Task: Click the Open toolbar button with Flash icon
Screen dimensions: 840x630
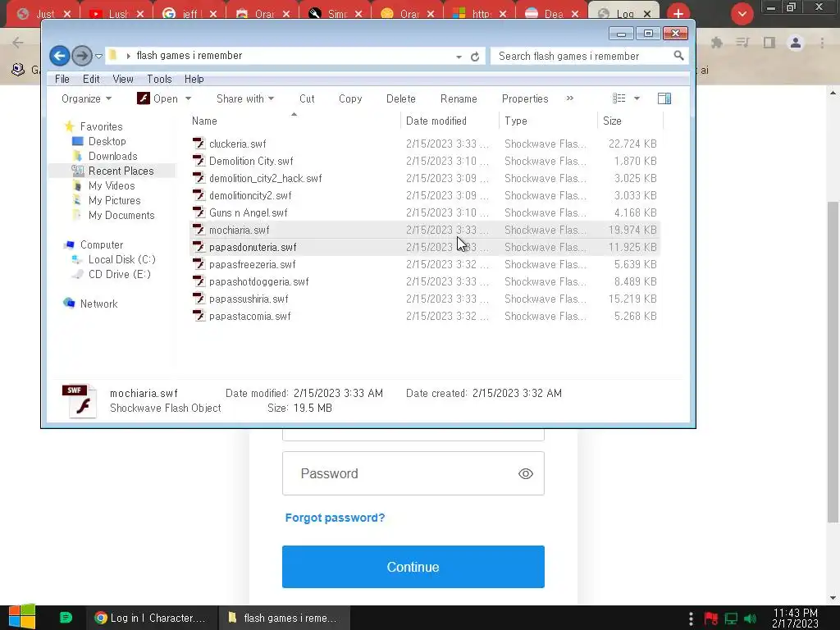Action: pos(157,98)
